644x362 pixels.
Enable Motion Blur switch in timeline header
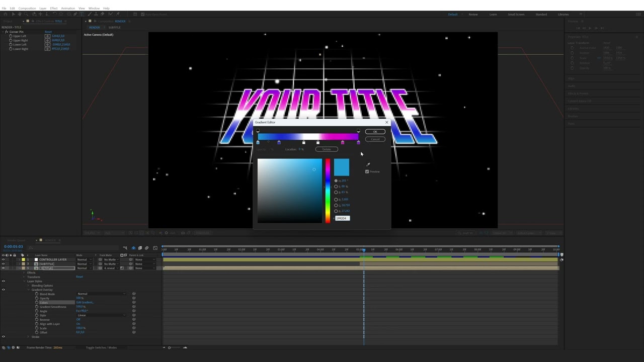pos(146,248)
